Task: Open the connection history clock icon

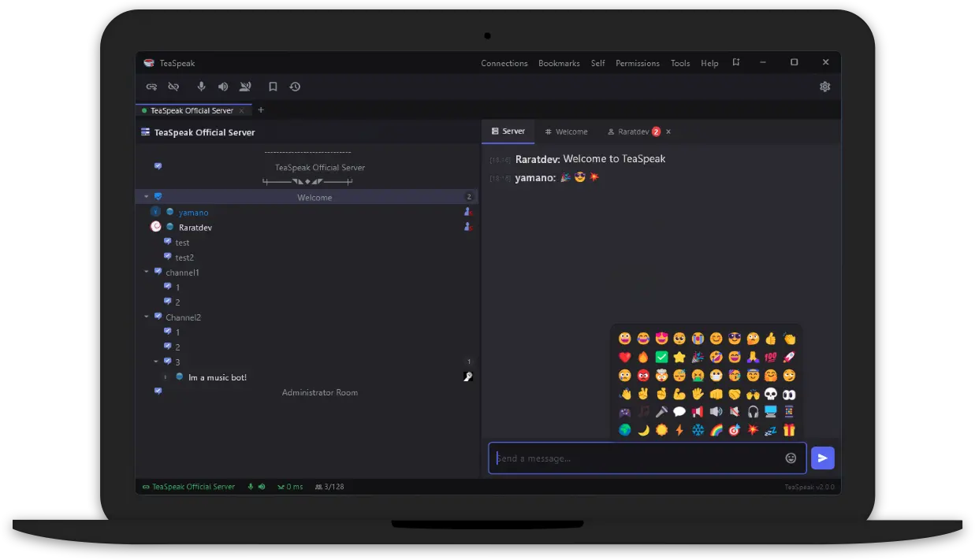Action: coord(295,87)
